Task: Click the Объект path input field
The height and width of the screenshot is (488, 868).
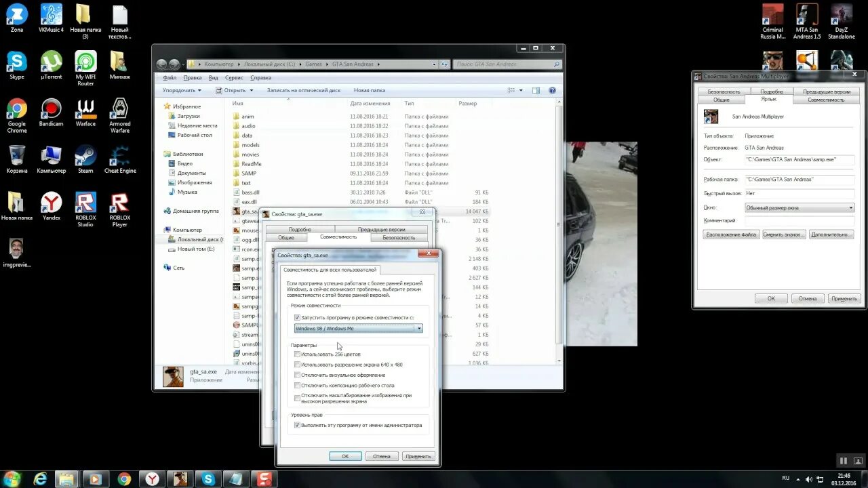Action: coord(800,159)
